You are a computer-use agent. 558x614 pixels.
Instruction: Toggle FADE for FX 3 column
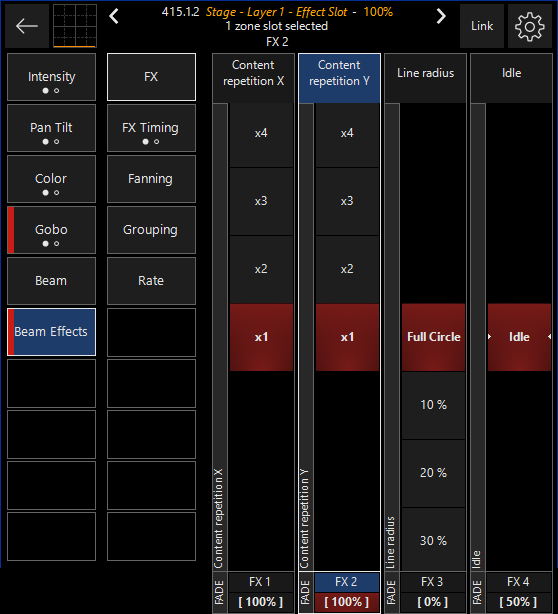click(392, 592)
